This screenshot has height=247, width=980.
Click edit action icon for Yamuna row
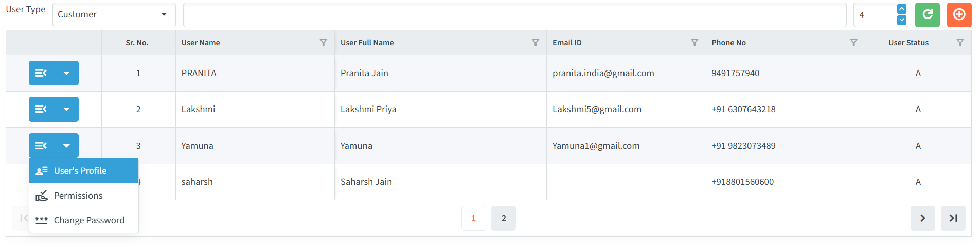click(x=41, y=146)
